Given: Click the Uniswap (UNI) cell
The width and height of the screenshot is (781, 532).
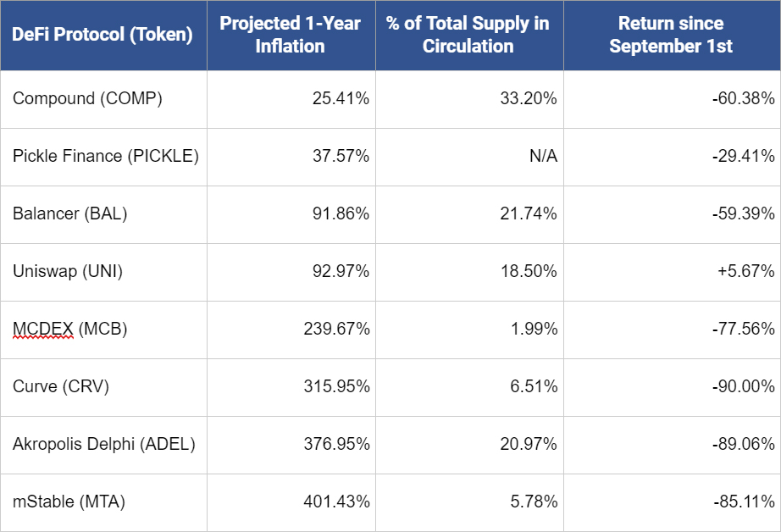Looking at the screenshot, I should click(x=103, y=272).
